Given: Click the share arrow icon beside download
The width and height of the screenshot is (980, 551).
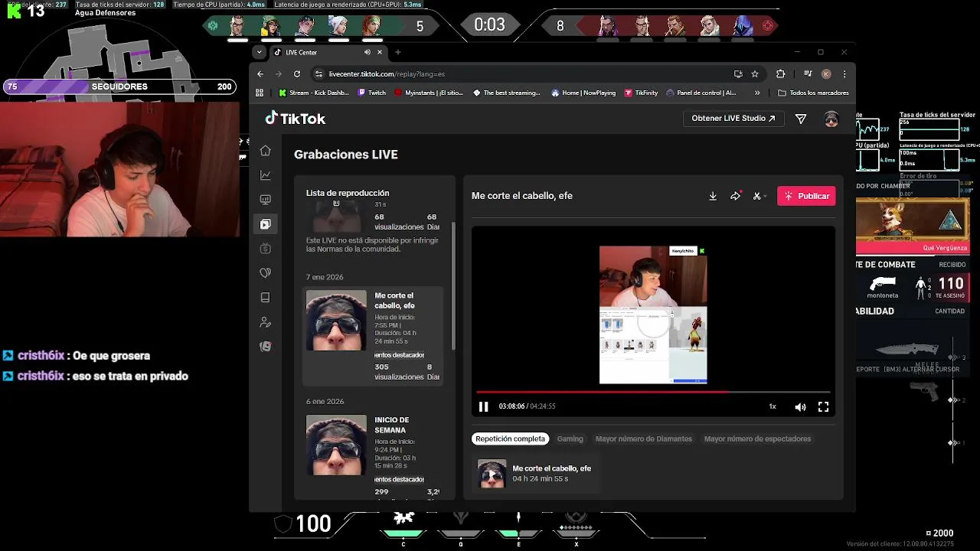Looking at the screenshot, I should click(735, 196).
